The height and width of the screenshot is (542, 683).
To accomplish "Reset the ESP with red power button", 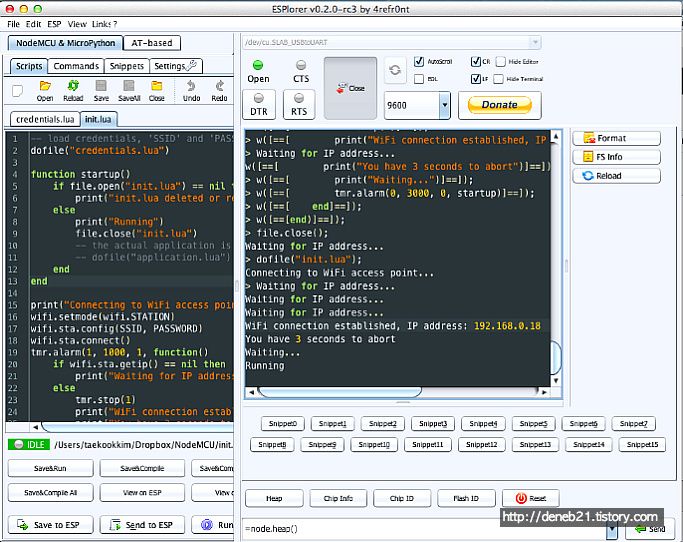I will click(x=531, y=498).
